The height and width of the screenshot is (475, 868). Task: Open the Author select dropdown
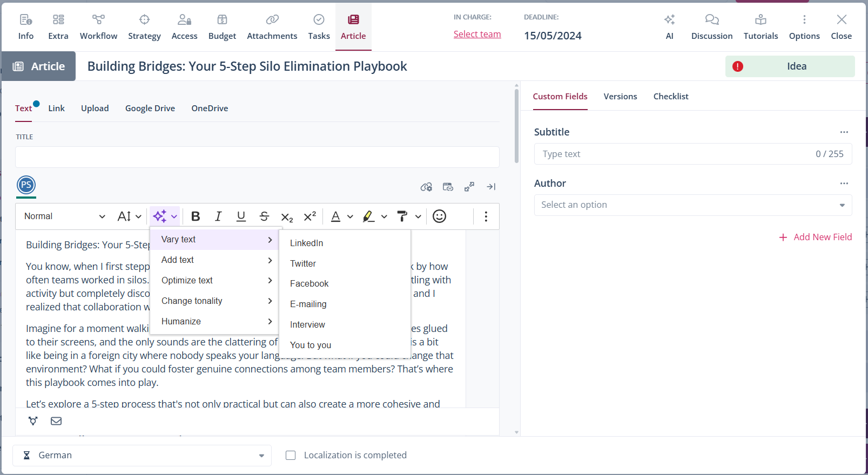point(692,205)
